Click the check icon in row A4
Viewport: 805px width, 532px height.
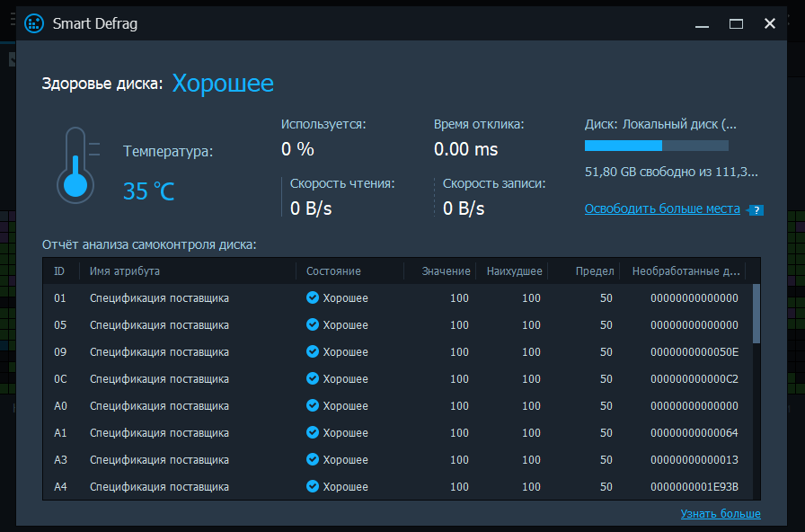312,486
